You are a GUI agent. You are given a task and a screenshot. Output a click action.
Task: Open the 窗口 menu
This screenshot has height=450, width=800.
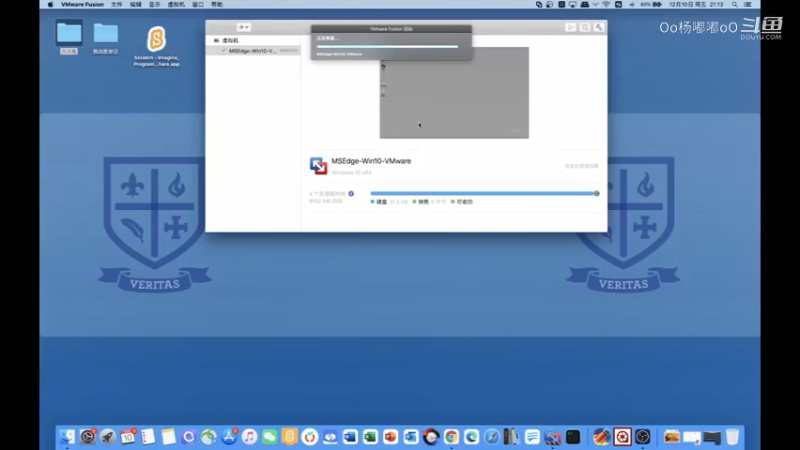click(198, 5)
